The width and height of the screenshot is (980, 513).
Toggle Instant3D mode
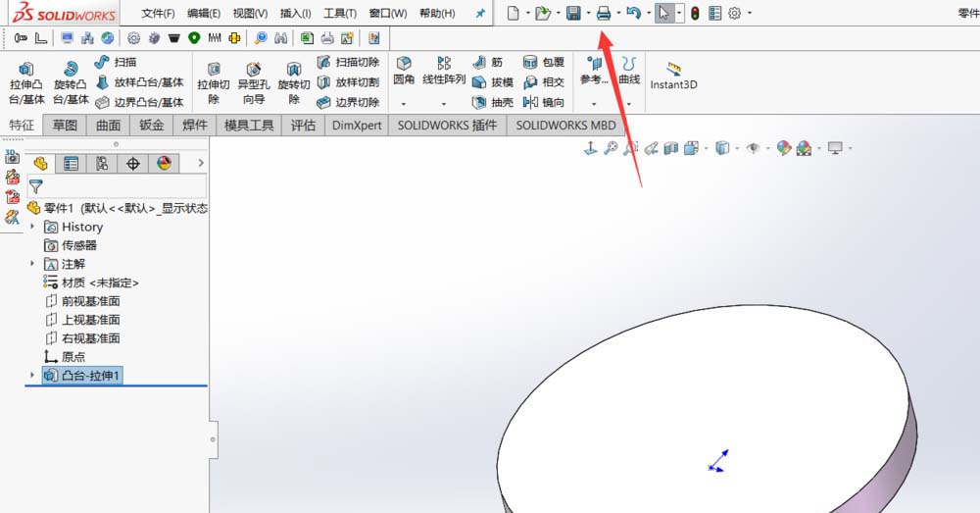673,77
